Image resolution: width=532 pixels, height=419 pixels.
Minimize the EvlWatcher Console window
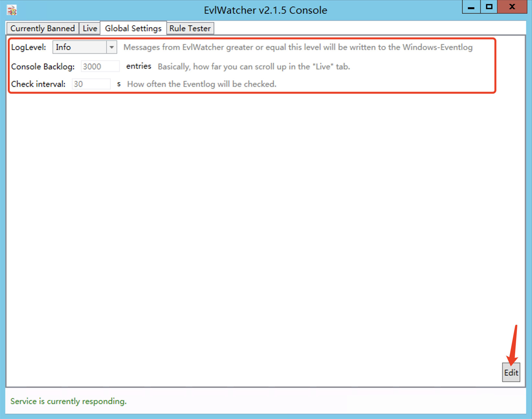coord(471,7)
